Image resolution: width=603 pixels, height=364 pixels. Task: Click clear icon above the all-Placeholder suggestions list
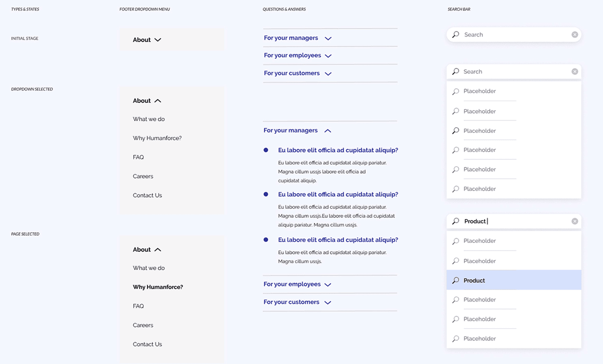575,71
